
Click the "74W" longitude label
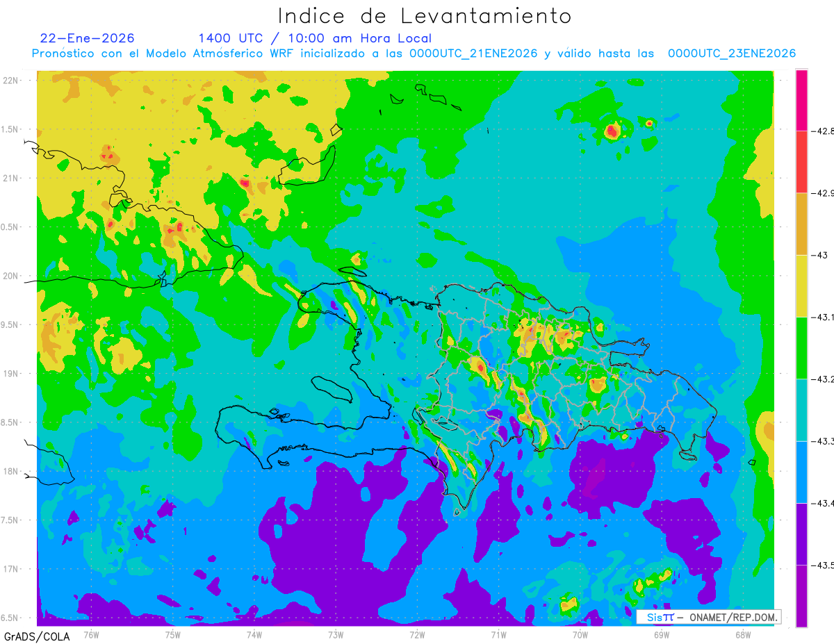[x=254, y=634]
